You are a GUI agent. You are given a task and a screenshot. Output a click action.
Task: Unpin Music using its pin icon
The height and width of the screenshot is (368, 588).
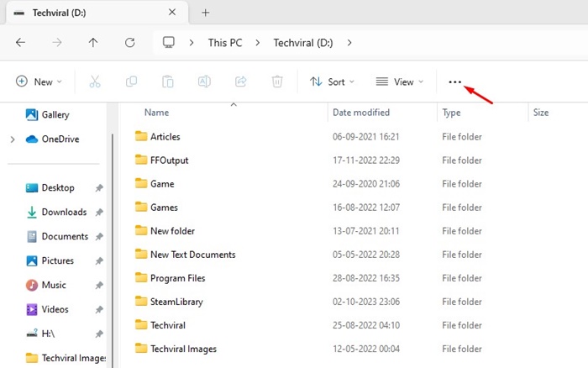point(99,286)
